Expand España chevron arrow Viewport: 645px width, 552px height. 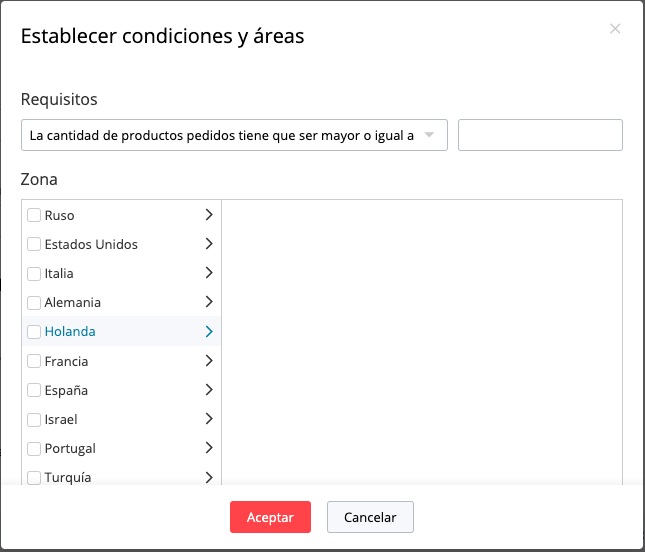pyautogui.click(x=209, y=390)
